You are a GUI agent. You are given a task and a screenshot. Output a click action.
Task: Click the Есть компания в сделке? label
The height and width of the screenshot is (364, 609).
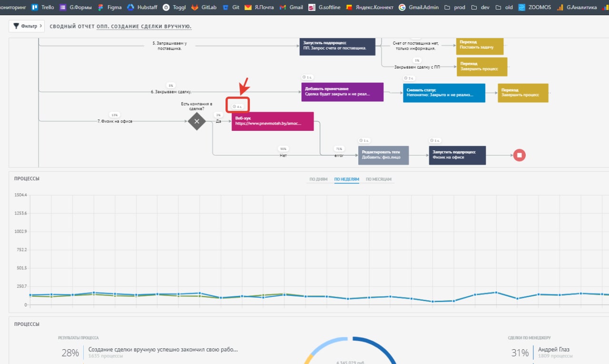pyautogui.click(x=196, y=106)
